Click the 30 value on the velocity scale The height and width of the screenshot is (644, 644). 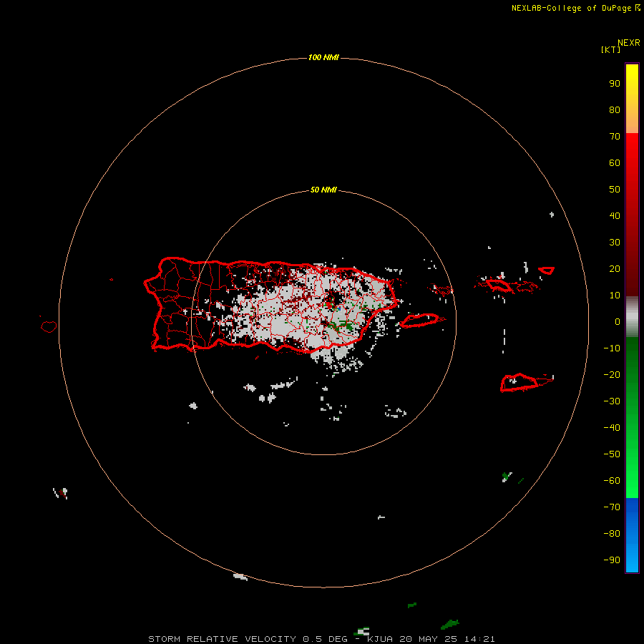(615, 243)
